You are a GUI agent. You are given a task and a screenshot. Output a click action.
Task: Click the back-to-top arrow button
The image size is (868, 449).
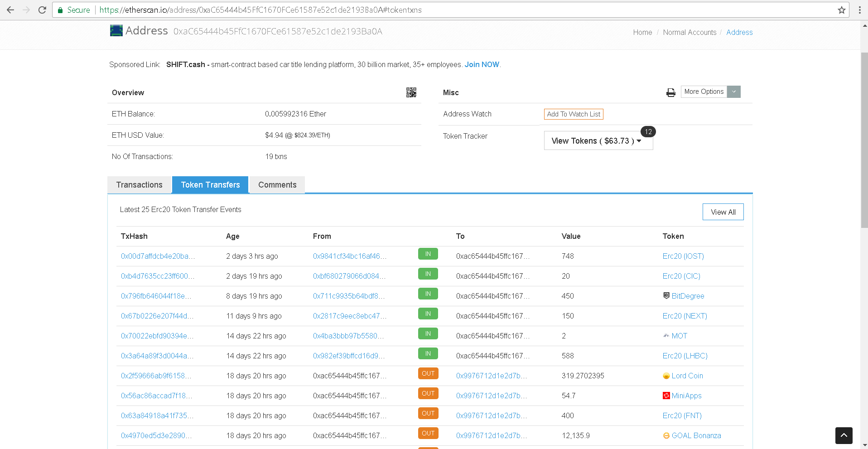[844, 435]
